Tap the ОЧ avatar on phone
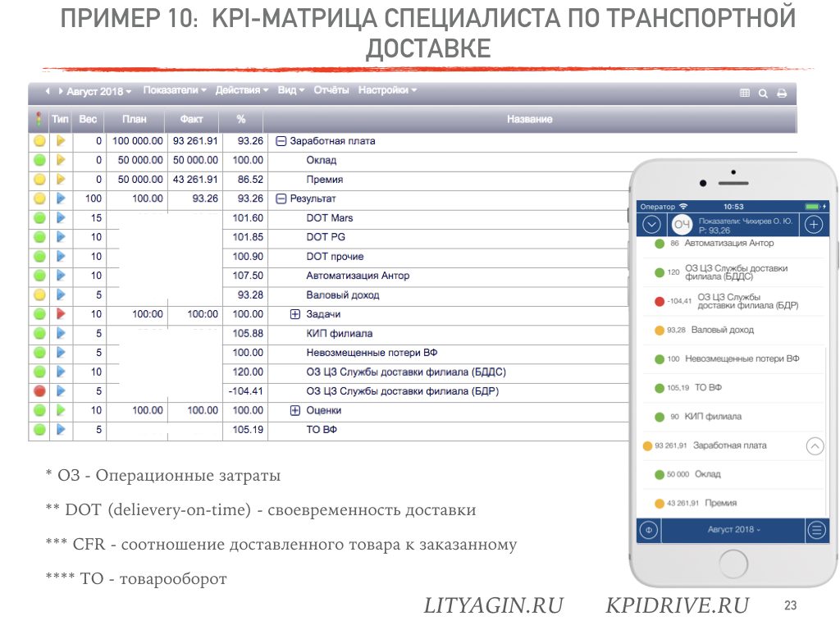 [682, 225]
